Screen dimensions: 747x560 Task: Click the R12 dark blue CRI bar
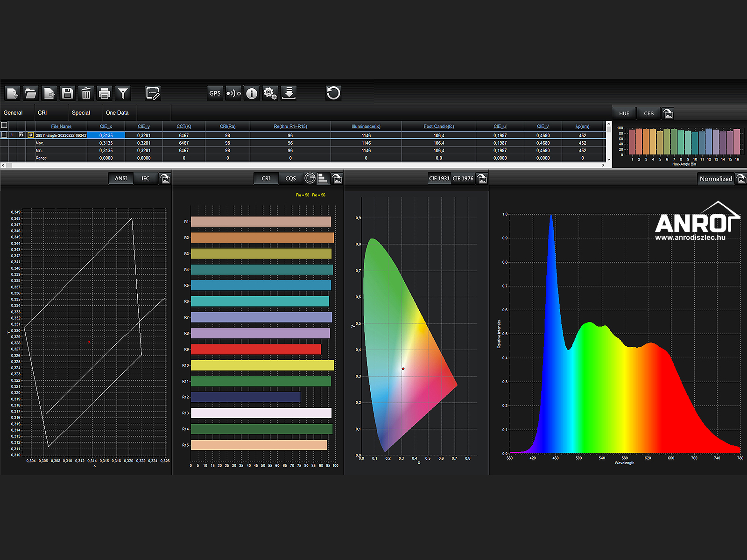point(246,397)
